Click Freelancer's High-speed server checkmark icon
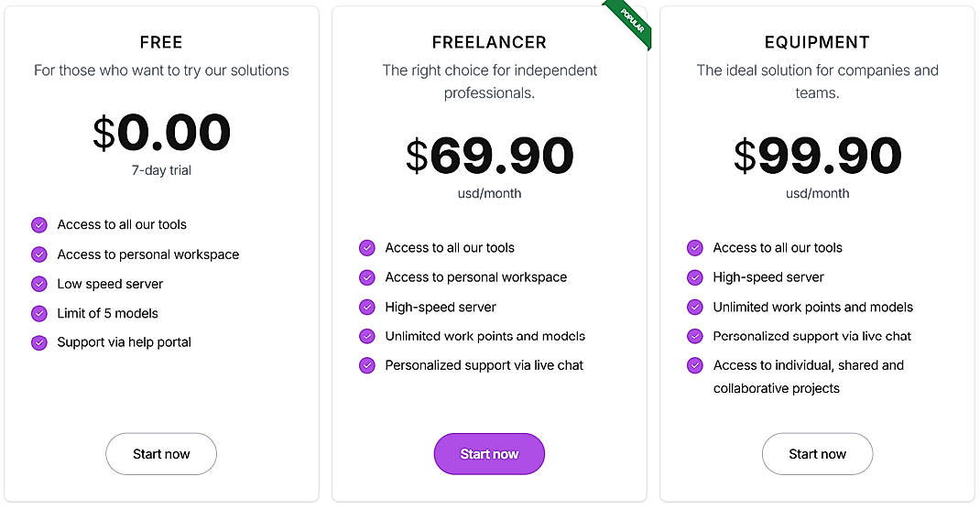The width and height of the screenshot is (980, 509). click(367, 307)
